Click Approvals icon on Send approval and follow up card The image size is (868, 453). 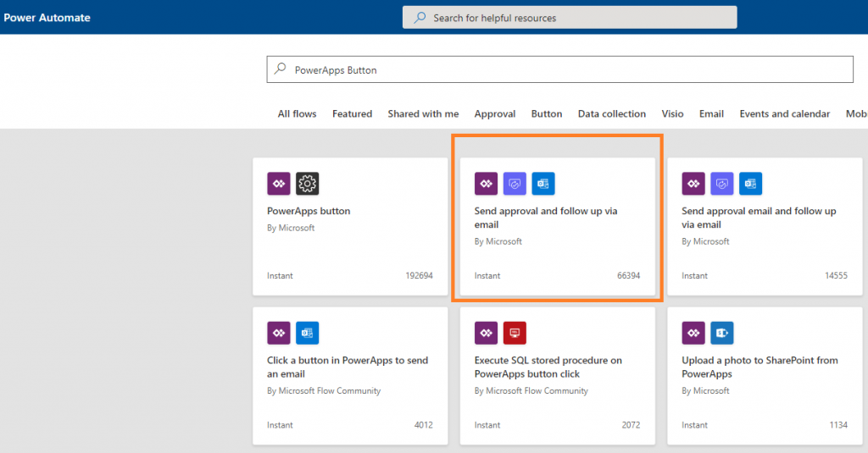(515, 184)
